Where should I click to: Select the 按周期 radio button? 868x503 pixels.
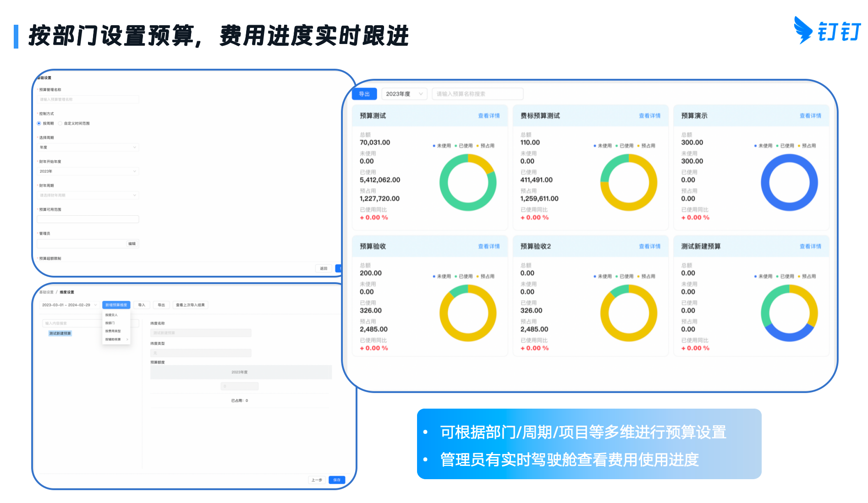[39, 123]
